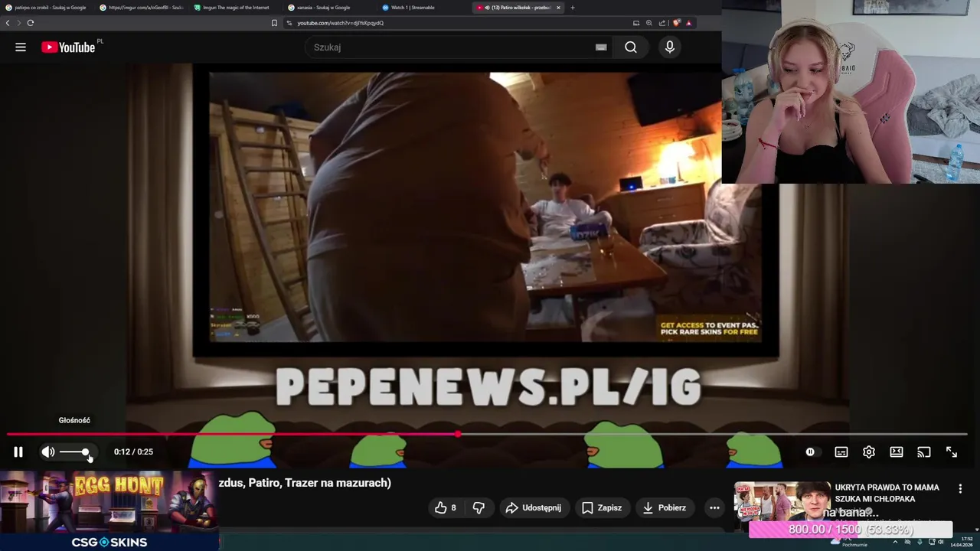This screenshot has width=980, height=551.
Task: Open the taskbar volume speaker icon
Action: [x=942, y=542]
